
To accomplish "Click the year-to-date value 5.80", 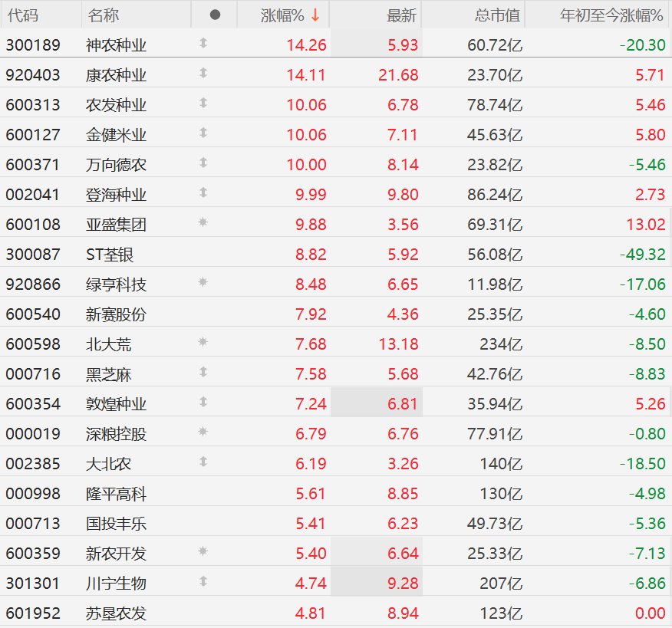I will 651,135.
